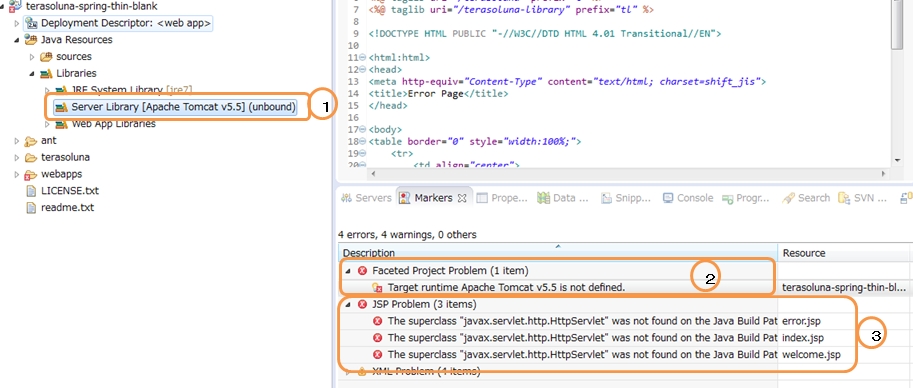Select the LICENSE.txt file name
The image size is (913, 388).
click(x=70, y=191)
